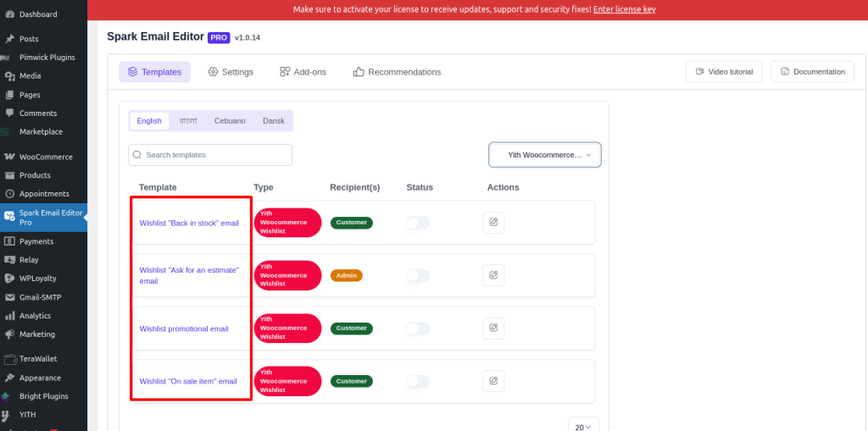Click the Appearance brush icon in the sidebar

coord(9,378)
